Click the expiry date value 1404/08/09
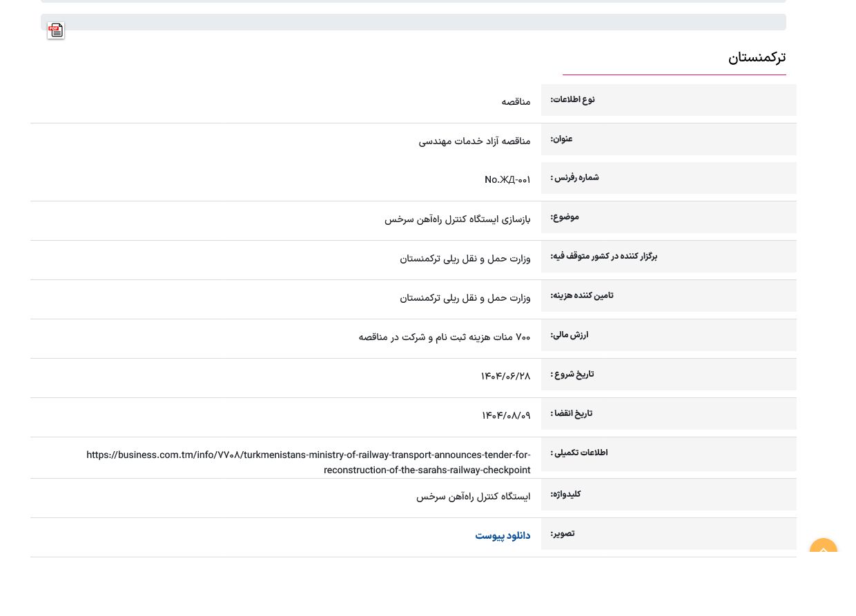Viewport: 856px width, 616px height. coord(505,416)
